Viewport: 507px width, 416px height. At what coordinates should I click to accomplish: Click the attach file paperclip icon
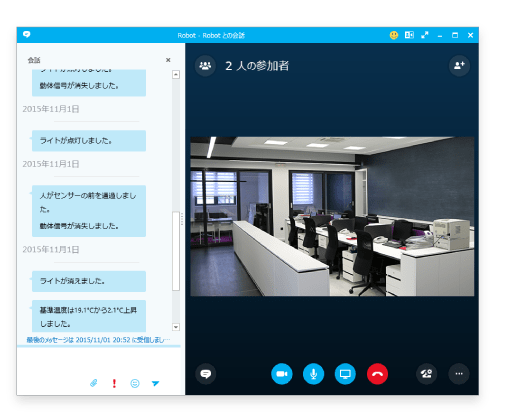(x=94, y=383)
